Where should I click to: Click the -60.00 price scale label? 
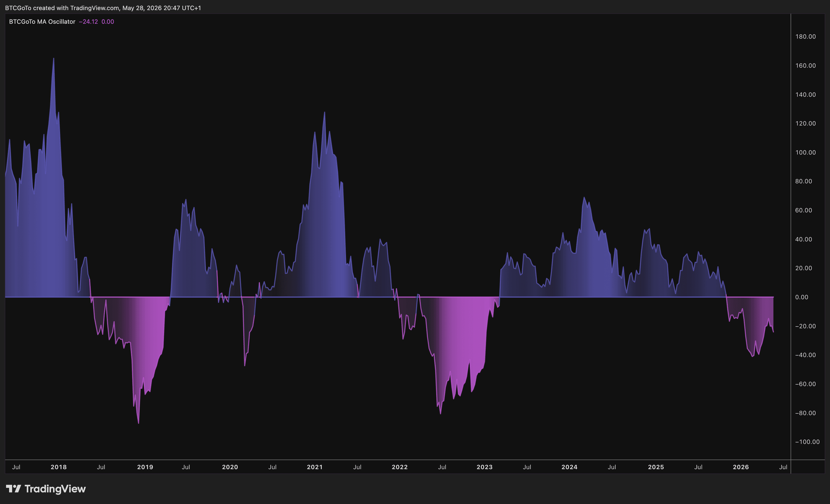pyautogui.click(x=805, y=384)
